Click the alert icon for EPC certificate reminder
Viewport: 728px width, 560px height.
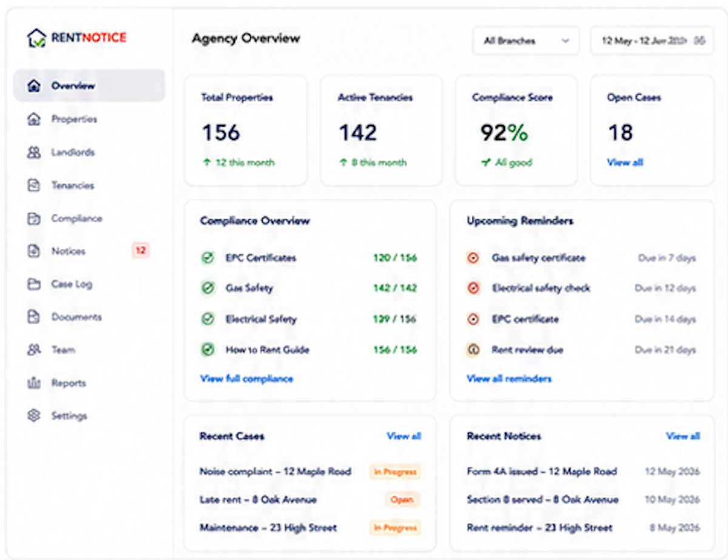tap(474, 319)
